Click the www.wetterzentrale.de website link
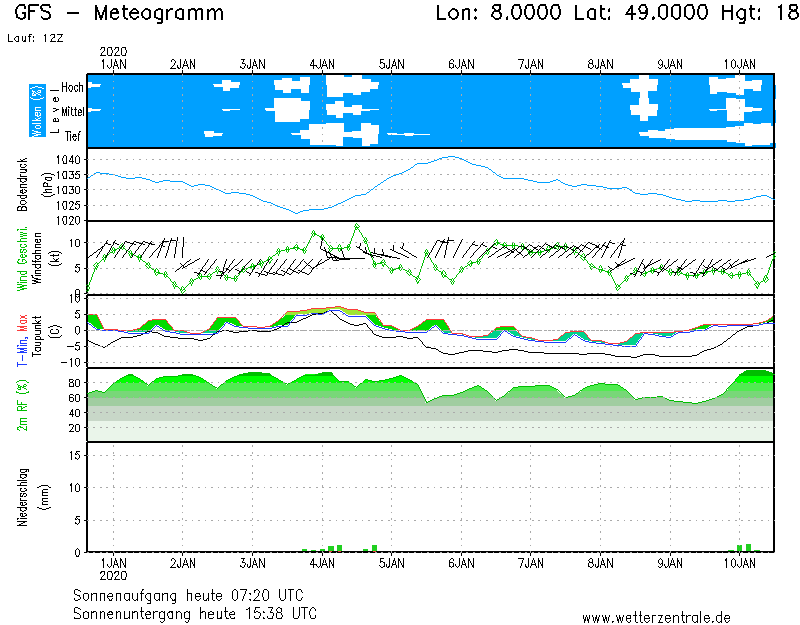Screen dimensions: 800x625 (x=656, y=618)
